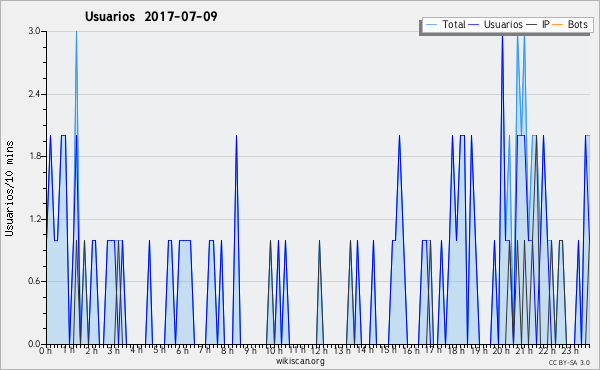Click the '2.4' y-axis value

(x=34, y=94)
